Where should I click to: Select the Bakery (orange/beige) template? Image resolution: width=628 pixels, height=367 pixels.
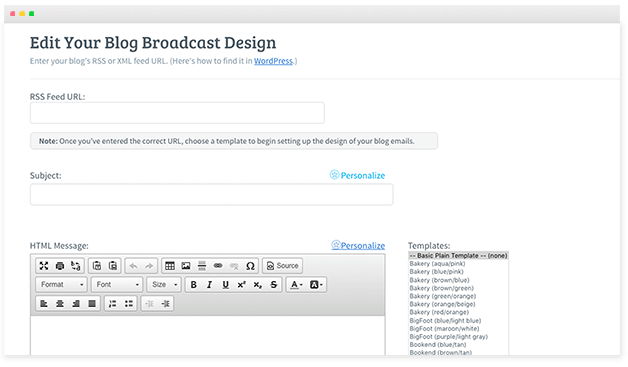pyautogui.click(x=458, y=304)
